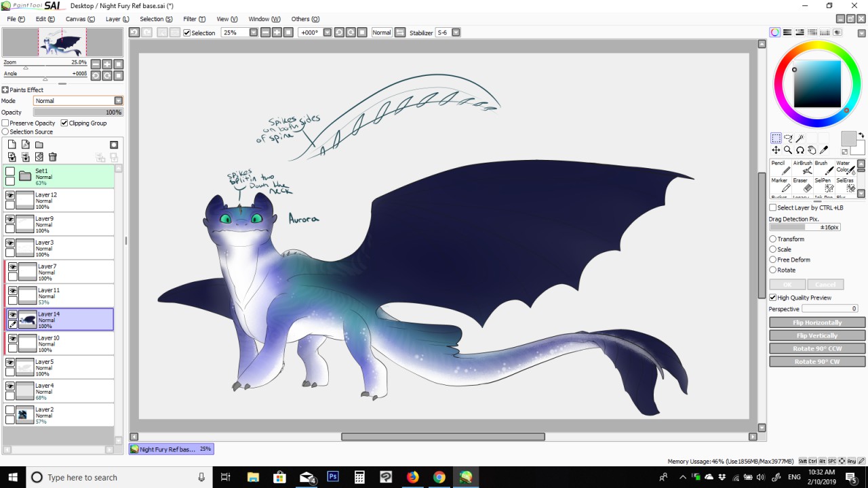Open the color panel options dropdown arrow
The width and height of the screenshot is (868, 488).
(x=861, y=32)
